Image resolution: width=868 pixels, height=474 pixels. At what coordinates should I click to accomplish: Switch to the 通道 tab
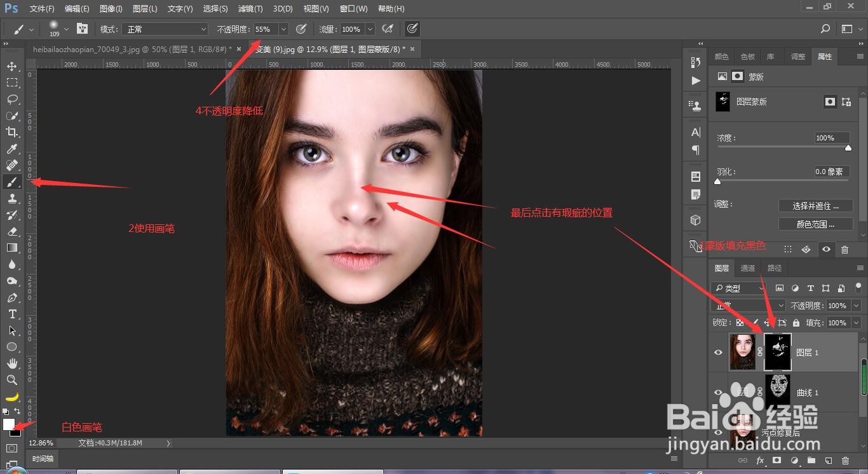click(748, 268)
